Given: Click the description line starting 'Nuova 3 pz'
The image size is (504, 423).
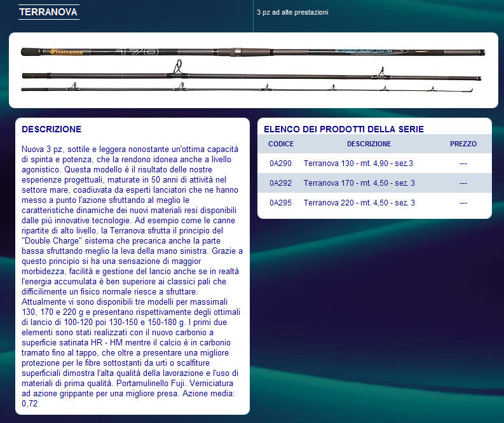Looking at the screenshot, I should click(x=130, y=149).
